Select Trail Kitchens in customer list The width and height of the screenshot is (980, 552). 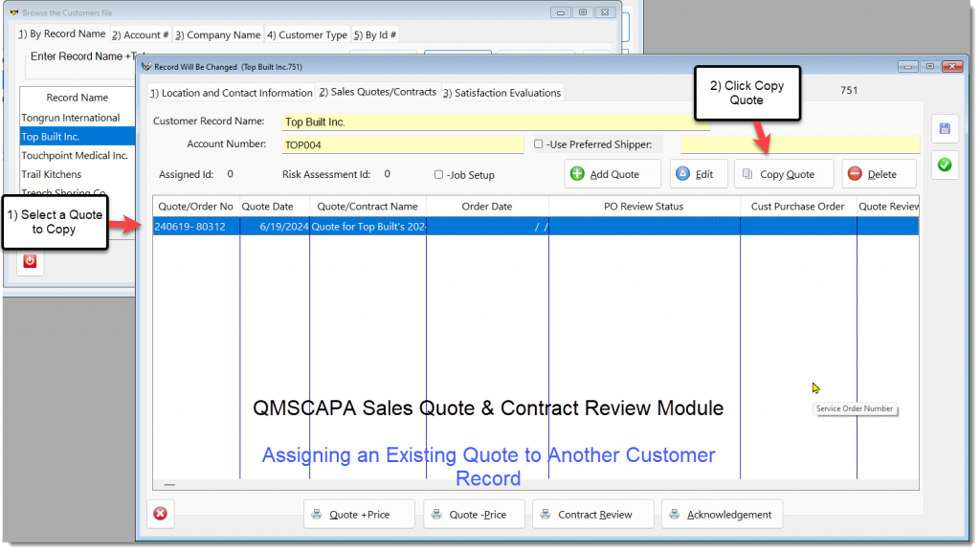[78, 174]
